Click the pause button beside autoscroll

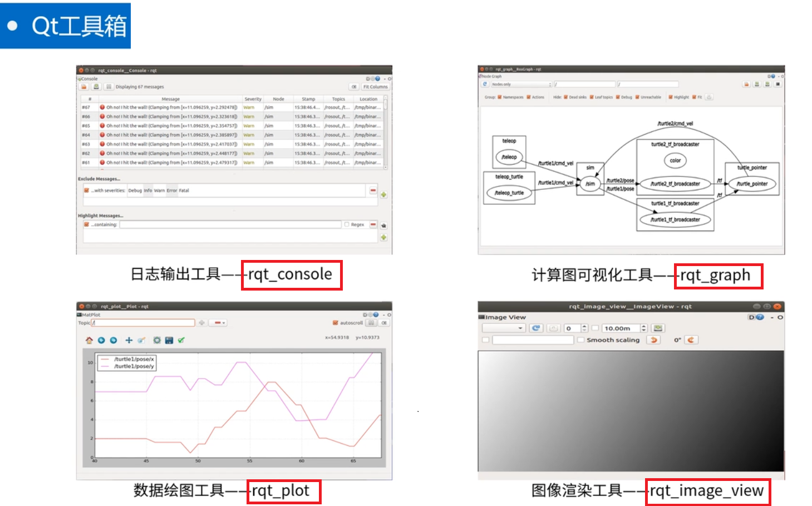(371, 323)
